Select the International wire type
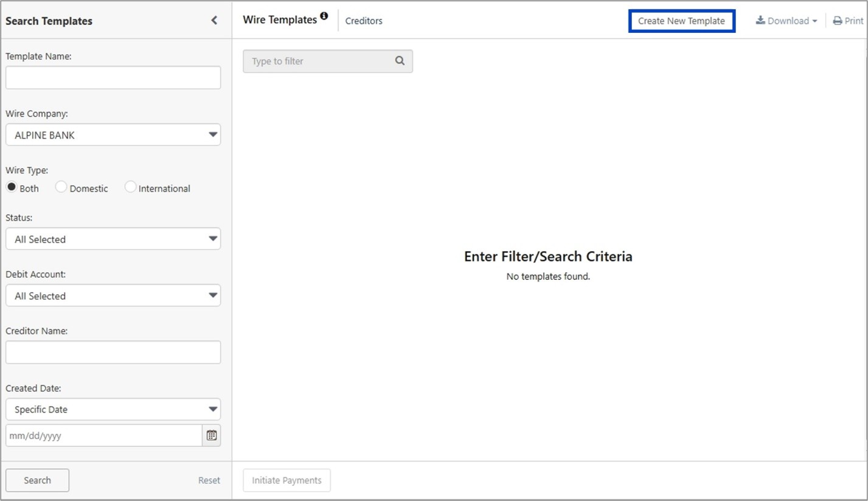868x501 pixels. click(x=130, y=187)
